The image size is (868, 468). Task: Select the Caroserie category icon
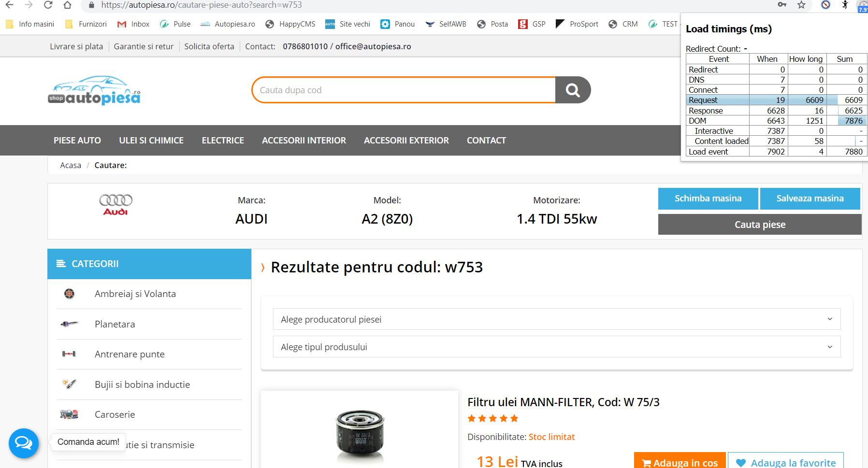[x=69, y=414]
